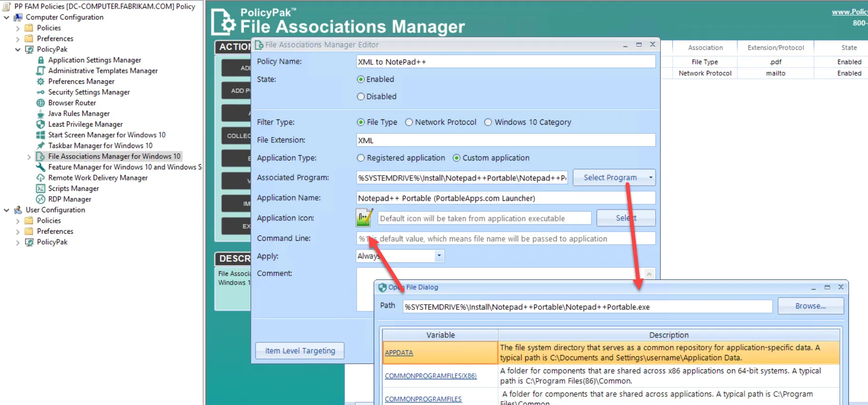868x405 pixels.
Task: Choose Network Protocol filter radio button
Action: pyautogui.click(x=409, y=122)
